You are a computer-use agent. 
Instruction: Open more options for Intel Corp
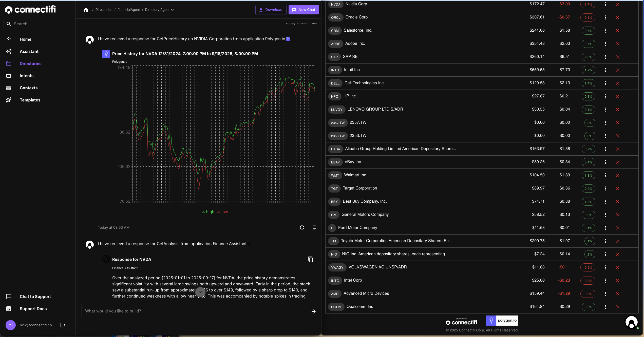(x=605, y=281)
